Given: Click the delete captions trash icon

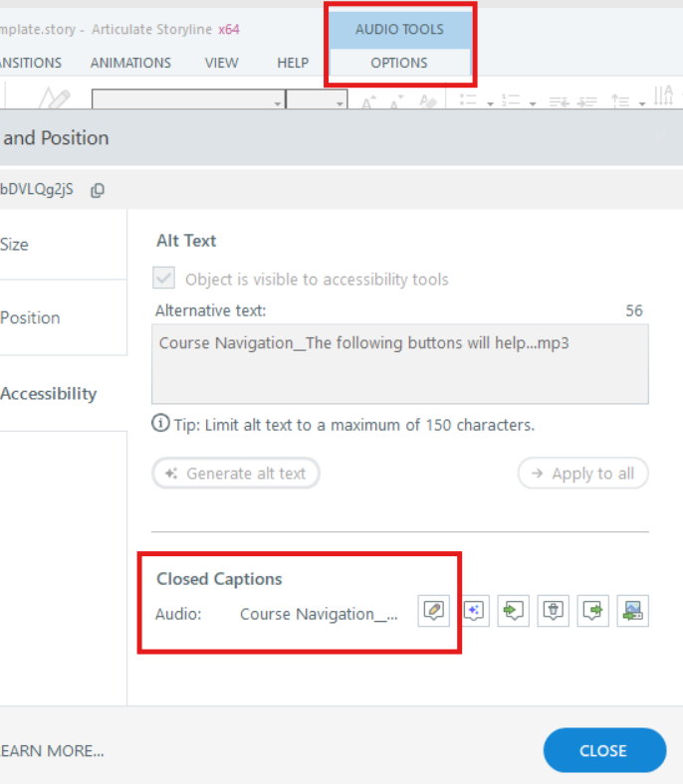Looking at the screenshot, I should 554,611.
